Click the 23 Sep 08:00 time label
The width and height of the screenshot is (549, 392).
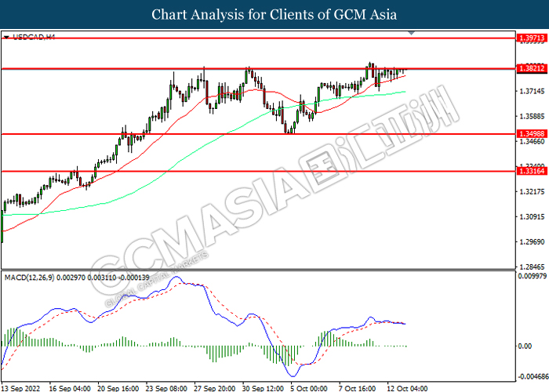(166, 388)
